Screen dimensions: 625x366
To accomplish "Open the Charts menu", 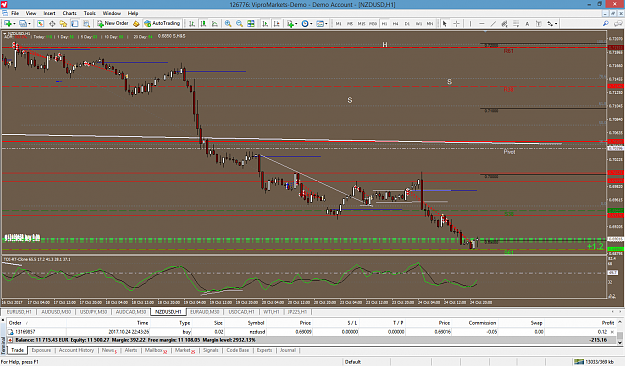I will [x=69, y=13].
